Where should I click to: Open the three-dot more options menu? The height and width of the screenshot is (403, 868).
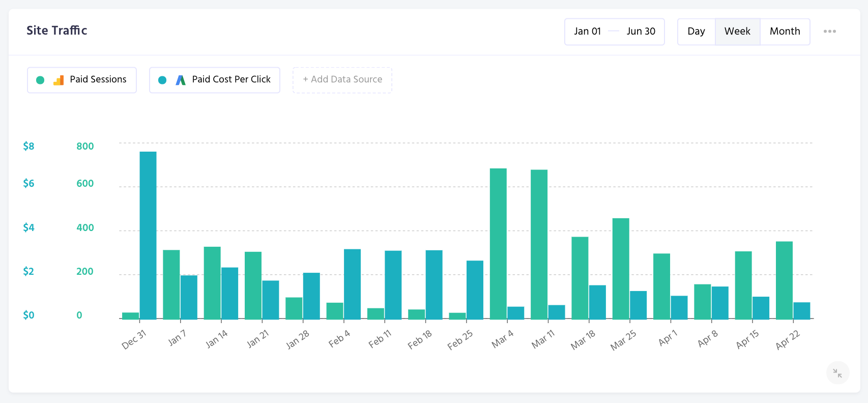click(829, 32)
